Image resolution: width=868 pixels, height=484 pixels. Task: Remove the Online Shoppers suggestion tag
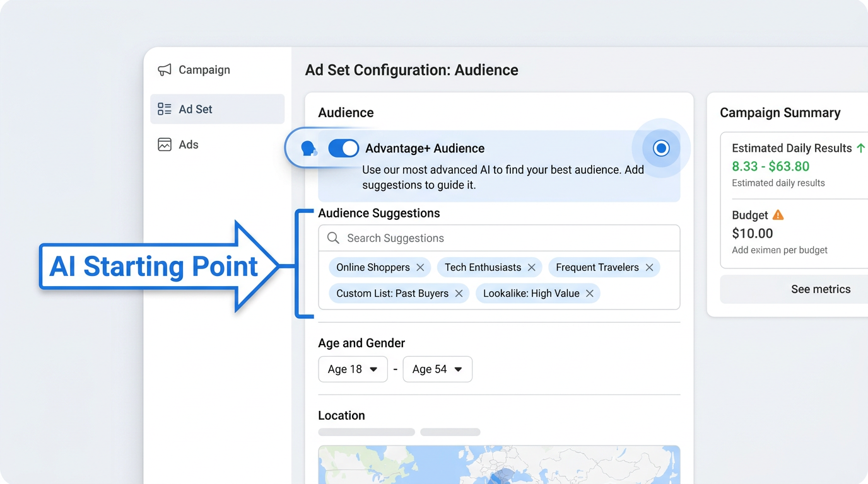(x=420, y=267)
